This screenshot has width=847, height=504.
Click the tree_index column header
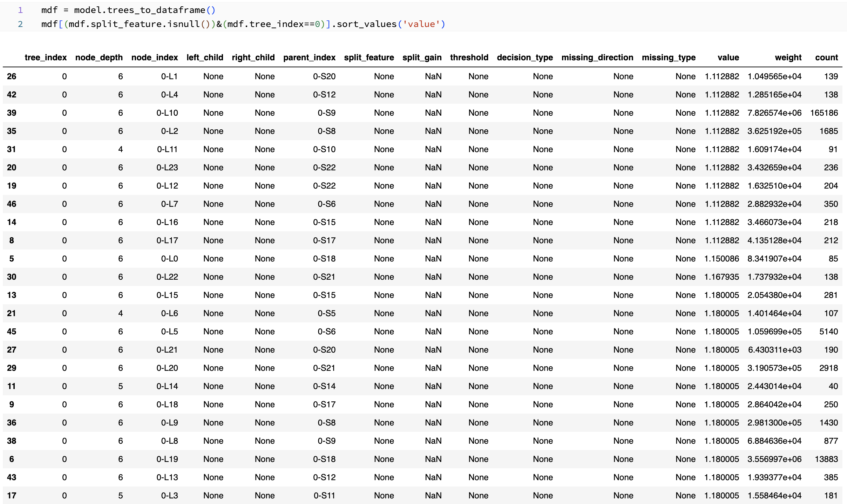point(45,57)
